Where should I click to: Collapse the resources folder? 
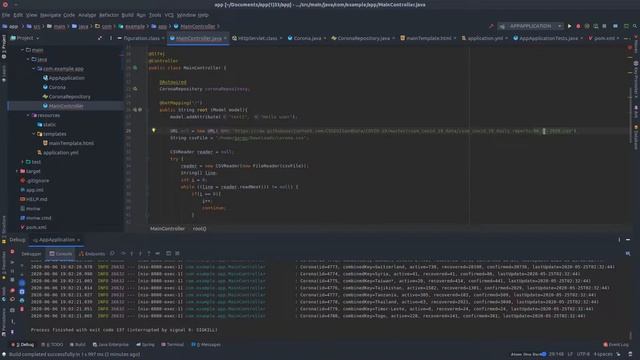(x=28, y=116)
